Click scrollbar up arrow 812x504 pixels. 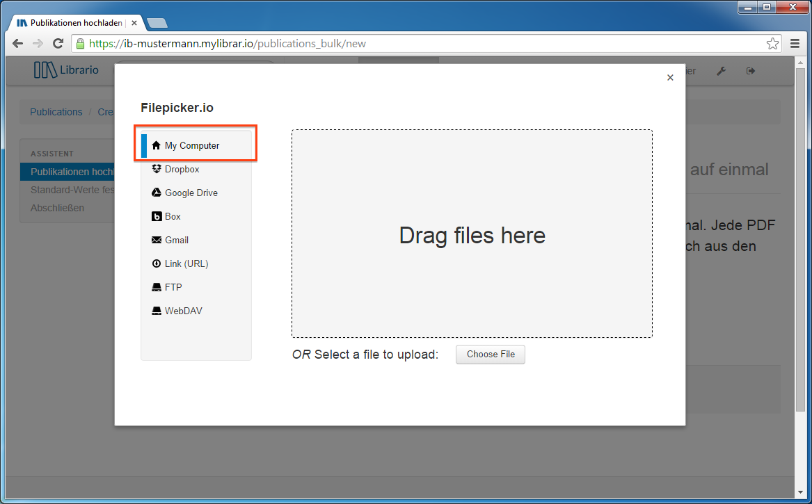pyautogui.click(x=800, y=62)
